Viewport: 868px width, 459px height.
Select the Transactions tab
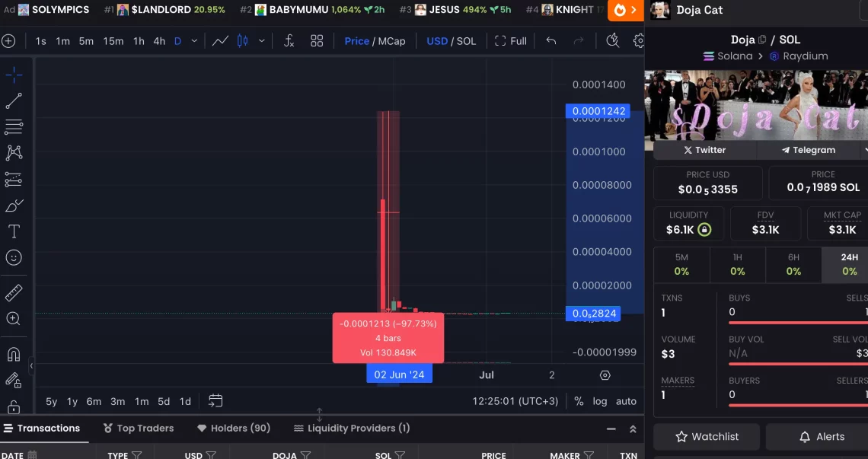[x=42, y=428]
